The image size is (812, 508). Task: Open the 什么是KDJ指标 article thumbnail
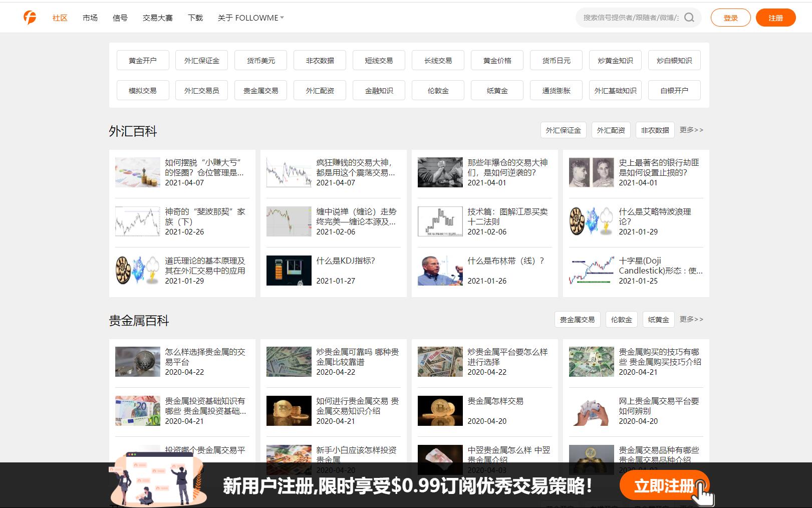click(x=289, y=271)
